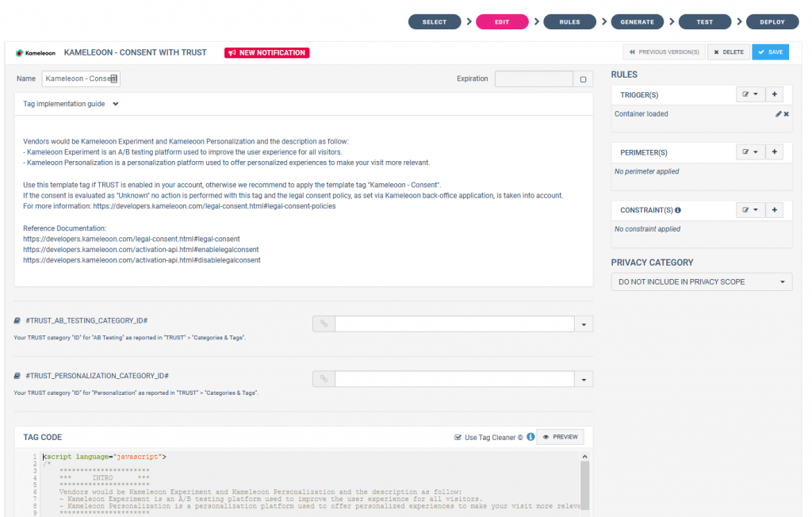Image resolution: width=812 pixels, height=517 pixels.
Task: Add a new constraint with plus icon
Action: pyautogui.click(x=775, y=210)
